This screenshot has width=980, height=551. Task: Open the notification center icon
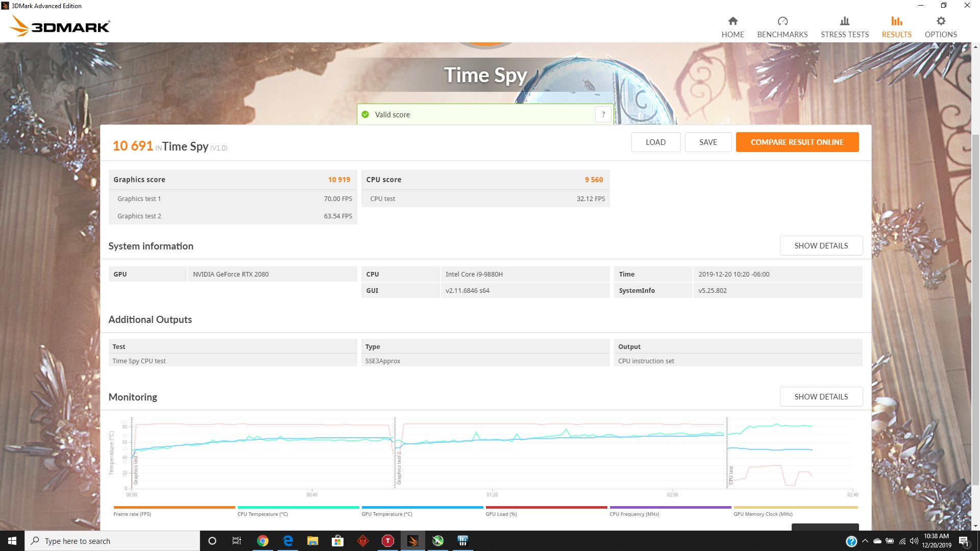pyautogui.click(x=964, y=541)
